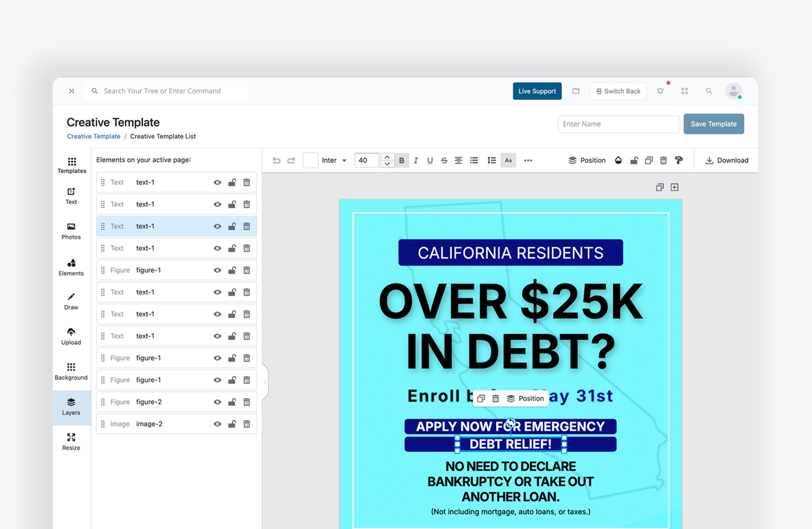Toggle visibility of image-2 layer
Screen dimensions: 812x529
pyautogui.click(x=217, y=424)
